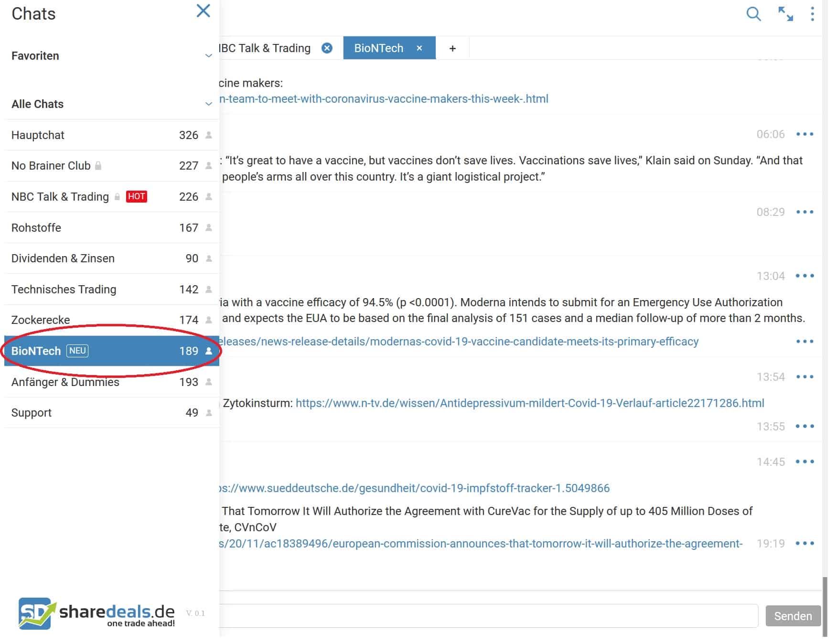Screen dimensions: 836x644
Task: Open the n-tv.de Antidepressivum article link
Action: (x=529, y=403)
